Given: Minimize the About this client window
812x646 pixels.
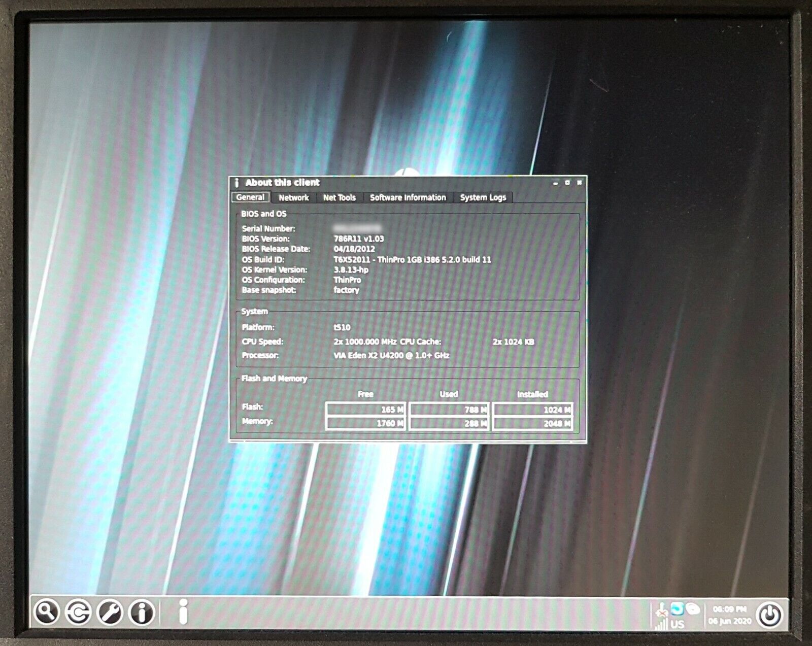Looking at the screenshot, I should click(x=555, y=183).
